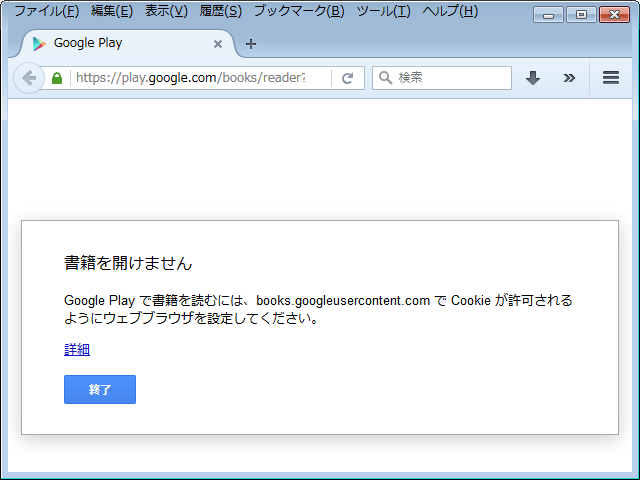Open the ヘルプ(H) menu
This screenshot has height=480, width=640.
point(450,12)
